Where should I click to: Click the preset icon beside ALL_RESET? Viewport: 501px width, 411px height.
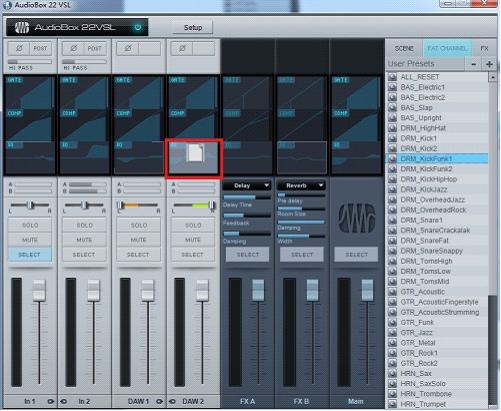(x=392, y=77)
